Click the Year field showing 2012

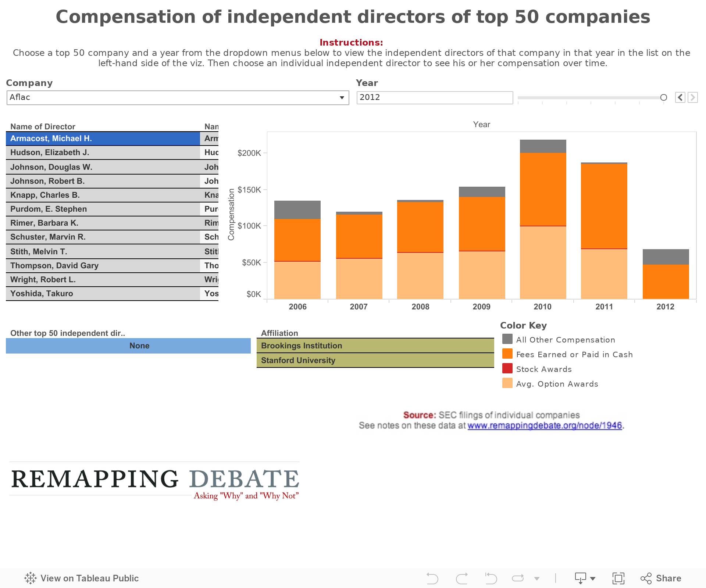435,98
